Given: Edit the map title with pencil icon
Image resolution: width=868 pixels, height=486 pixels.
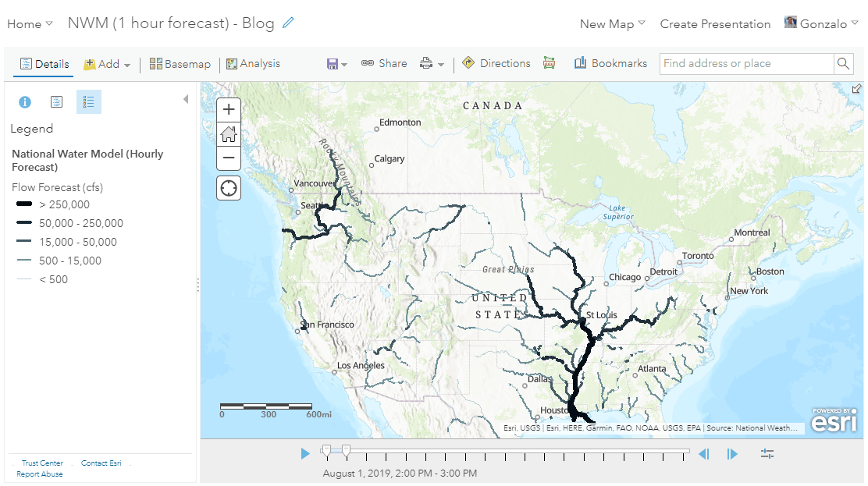Looking at the screenshot, I should pos(288,23).
